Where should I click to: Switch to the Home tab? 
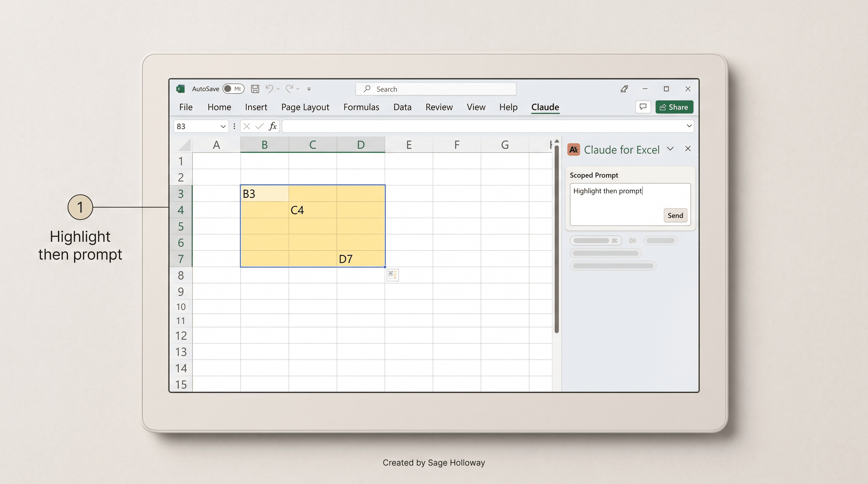point(219,107)
